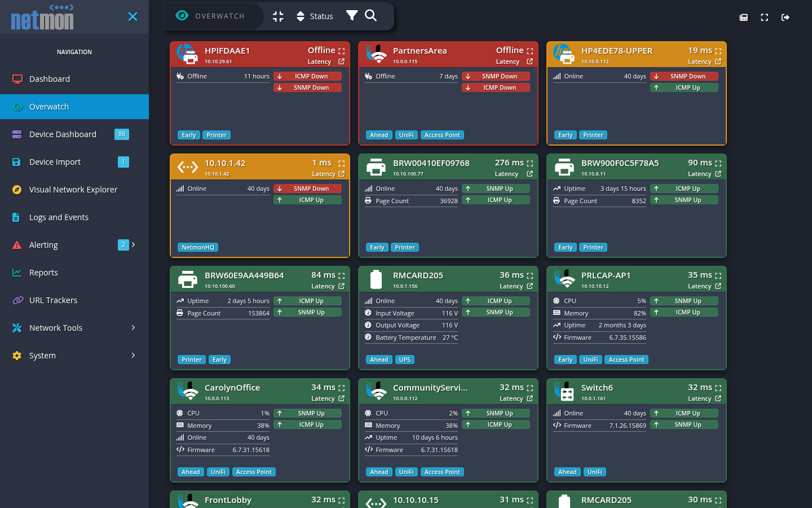Open HPIFDAAE1 Latency external link
The image size is (812, 508).
341,62
